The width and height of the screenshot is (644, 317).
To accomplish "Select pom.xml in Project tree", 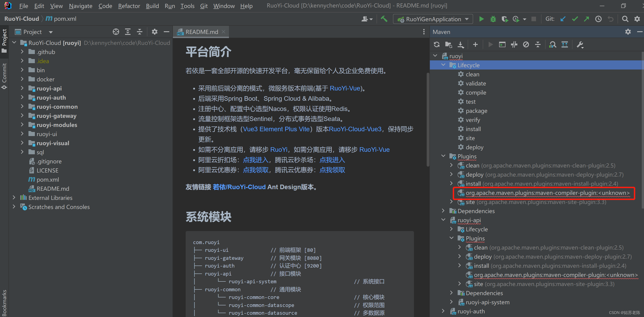I will [x=48, y=180].
